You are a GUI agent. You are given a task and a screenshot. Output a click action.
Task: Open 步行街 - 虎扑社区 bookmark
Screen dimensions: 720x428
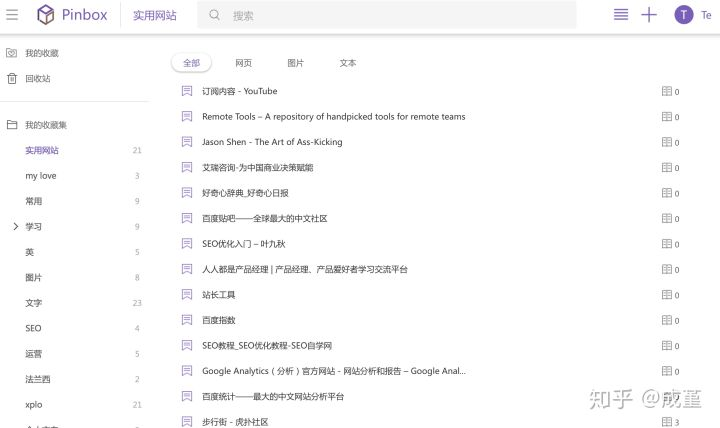click(x=235, y=422)
